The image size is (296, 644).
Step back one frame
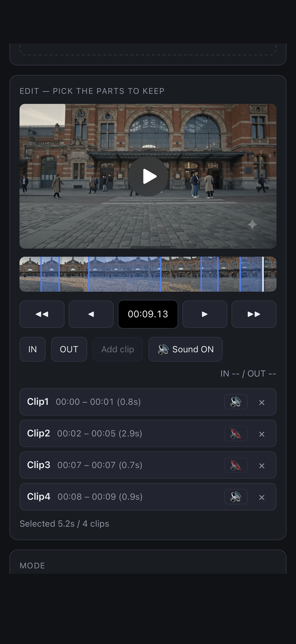tap(91, 314)
